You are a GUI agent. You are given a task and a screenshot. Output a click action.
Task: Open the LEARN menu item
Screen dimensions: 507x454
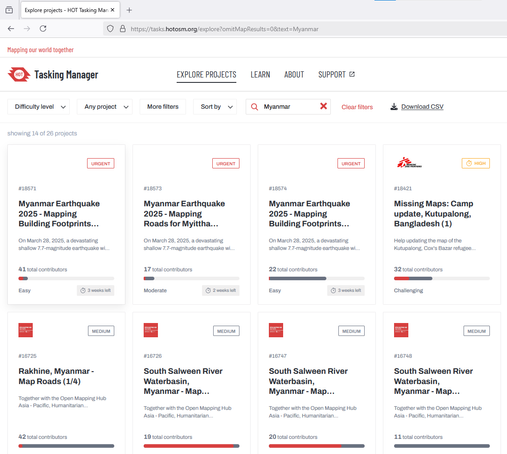coord(260,74)
